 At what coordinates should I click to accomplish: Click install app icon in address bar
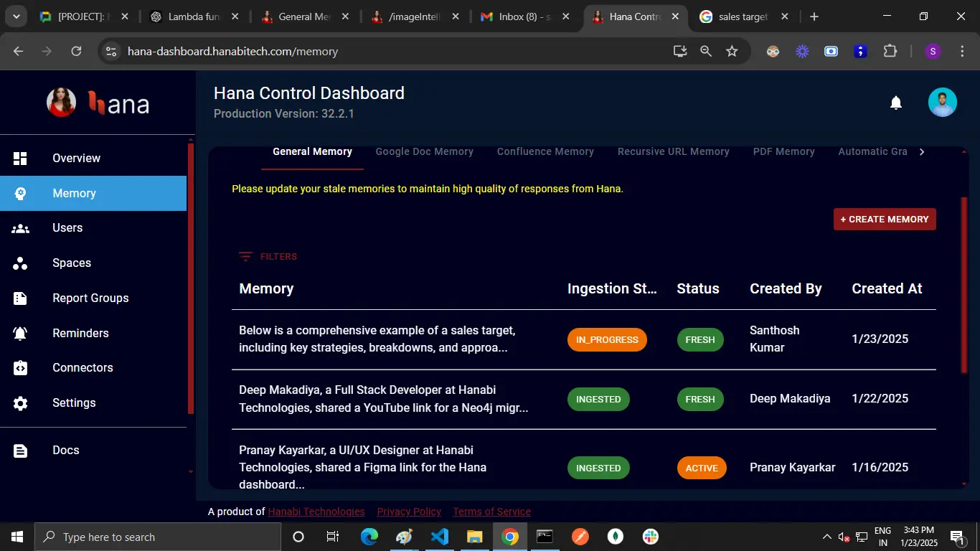click(x=680, y=51)
